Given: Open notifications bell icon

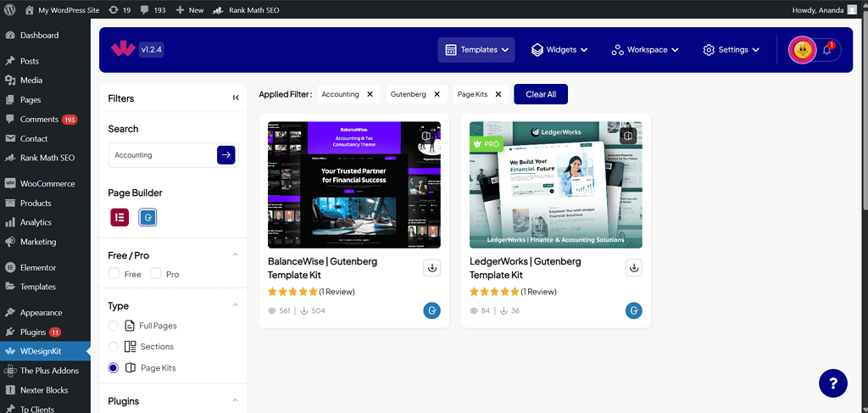Looking at the screenshot, I should [x=827, y=50].
